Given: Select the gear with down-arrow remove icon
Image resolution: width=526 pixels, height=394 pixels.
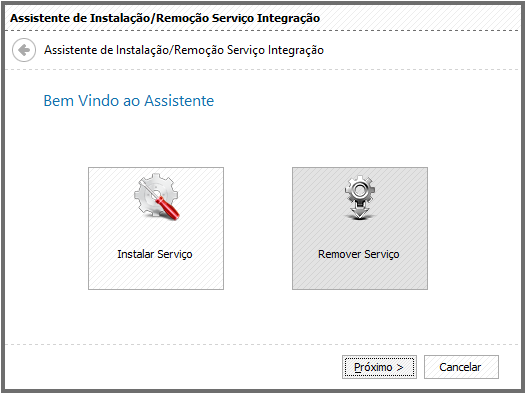Looking at the screenshot, I should point(360,198).
